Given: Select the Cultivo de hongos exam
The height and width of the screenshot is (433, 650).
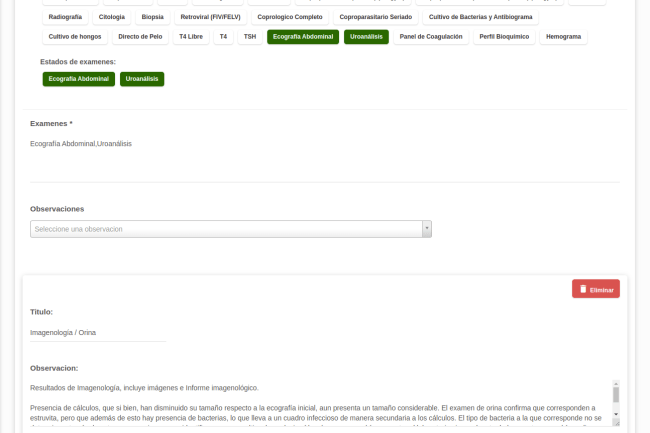Looking at the screenshot, I should [73, 37].
